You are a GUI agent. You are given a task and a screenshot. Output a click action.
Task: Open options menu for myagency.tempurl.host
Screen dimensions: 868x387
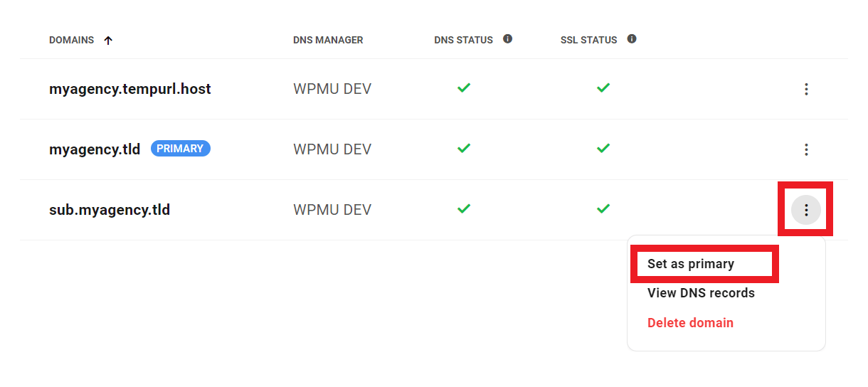click(806, 89)
